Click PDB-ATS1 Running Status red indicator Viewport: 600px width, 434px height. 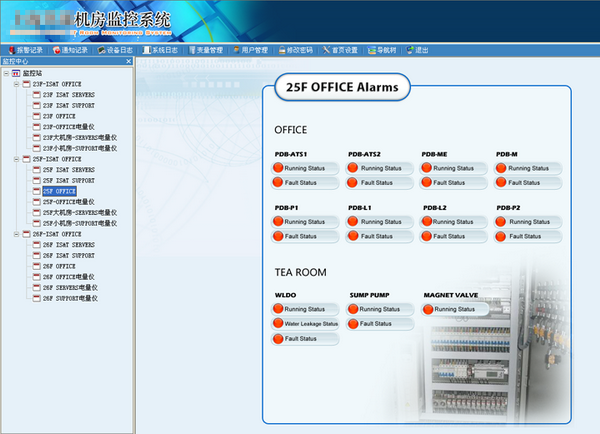click(279, 168)
